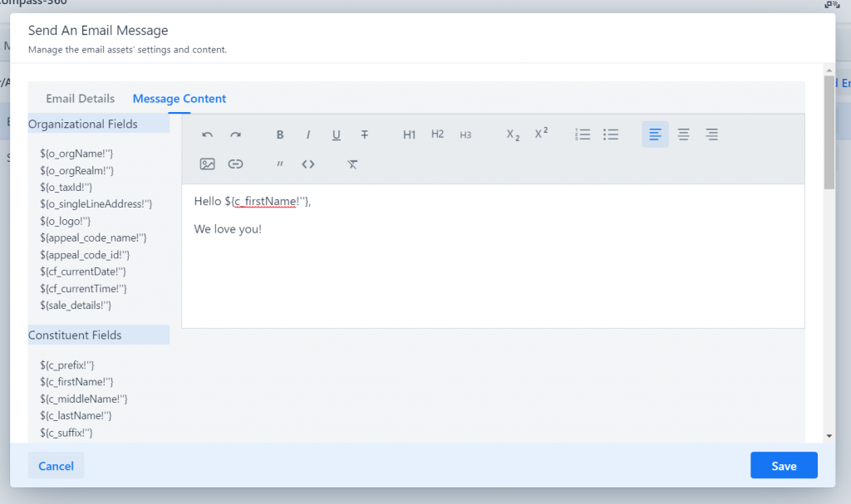
Task: Align text to the right
Action: [712, 135]
